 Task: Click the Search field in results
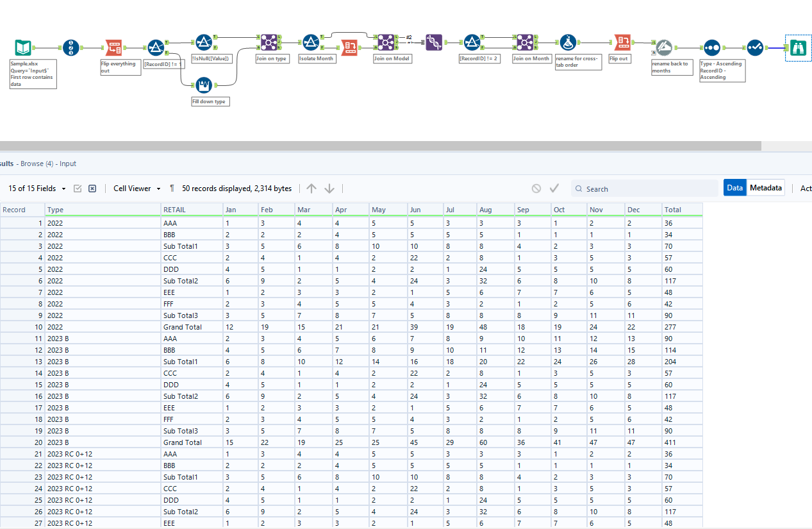click(x=647, y=189)
